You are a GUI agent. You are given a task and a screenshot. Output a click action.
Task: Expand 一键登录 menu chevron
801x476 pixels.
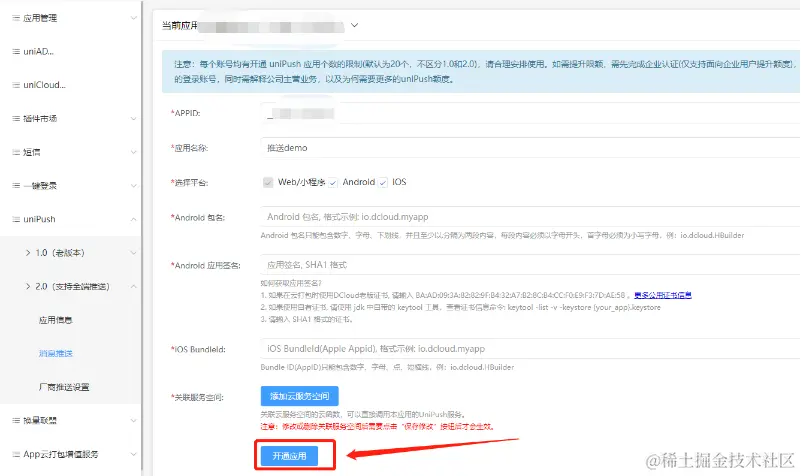point(133,185)
